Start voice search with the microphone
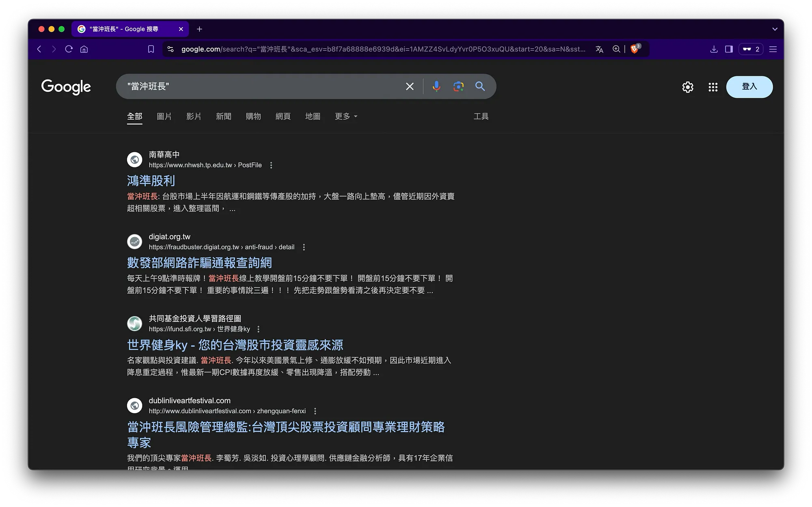The width and height of the screenshot is (812, 507). click(x=436, y=86)
